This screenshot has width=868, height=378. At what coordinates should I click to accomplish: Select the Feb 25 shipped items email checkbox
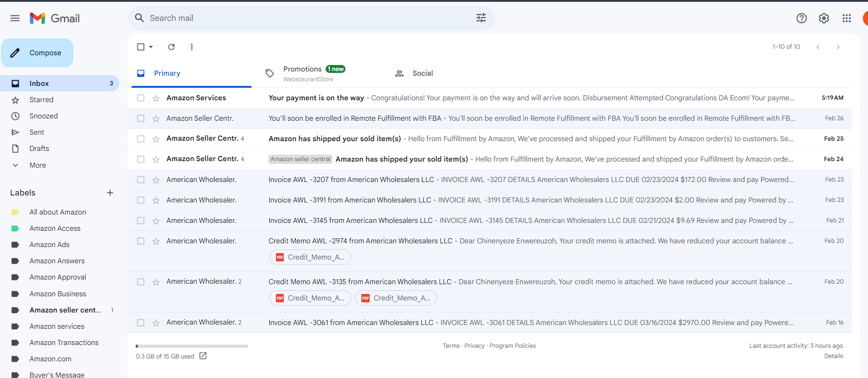(x=141, y=139)
